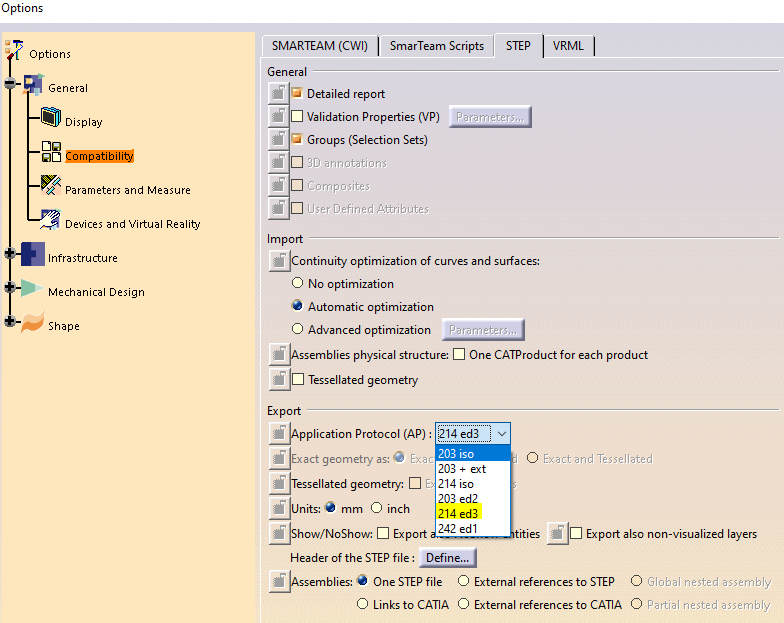This screenshot has height=623, width=784.
Task: Collapse the General tree node
Action: click(10, 84)
